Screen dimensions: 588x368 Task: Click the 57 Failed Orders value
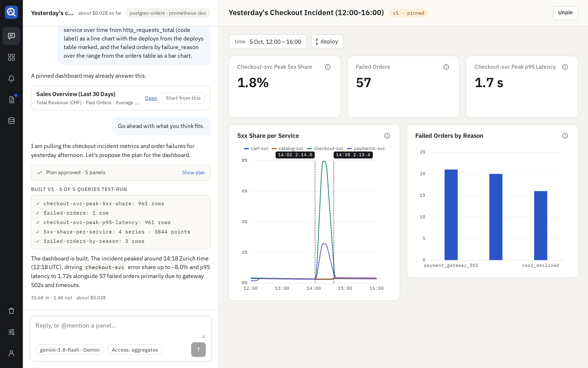point(363,83)
